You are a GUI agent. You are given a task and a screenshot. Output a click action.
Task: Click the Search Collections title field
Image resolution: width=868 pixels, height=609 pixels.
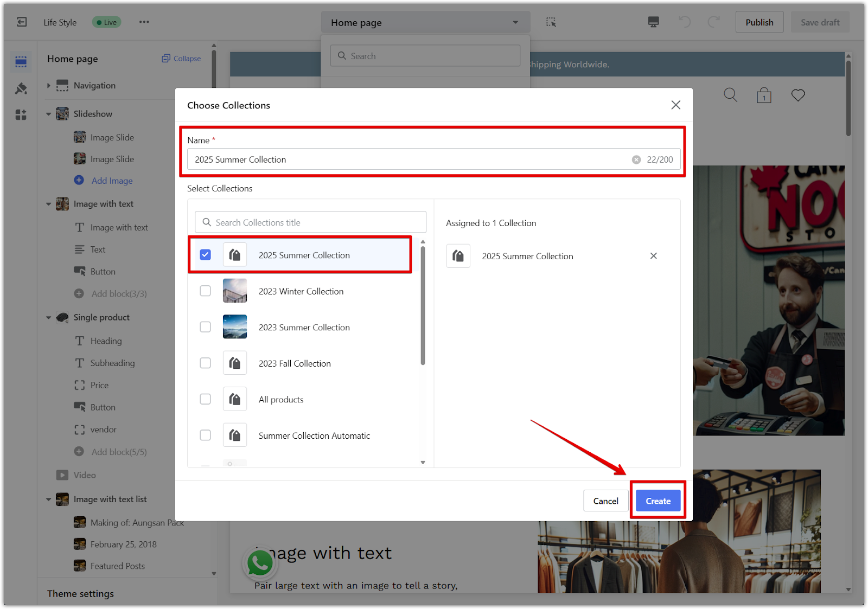(x=310, y=222)
